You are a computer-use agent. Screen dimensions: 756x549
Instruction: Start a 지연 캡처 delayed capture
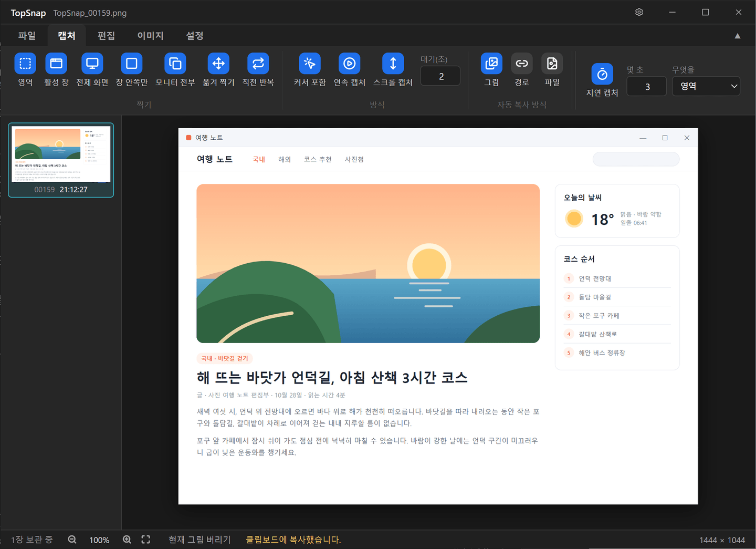[602, 80]
